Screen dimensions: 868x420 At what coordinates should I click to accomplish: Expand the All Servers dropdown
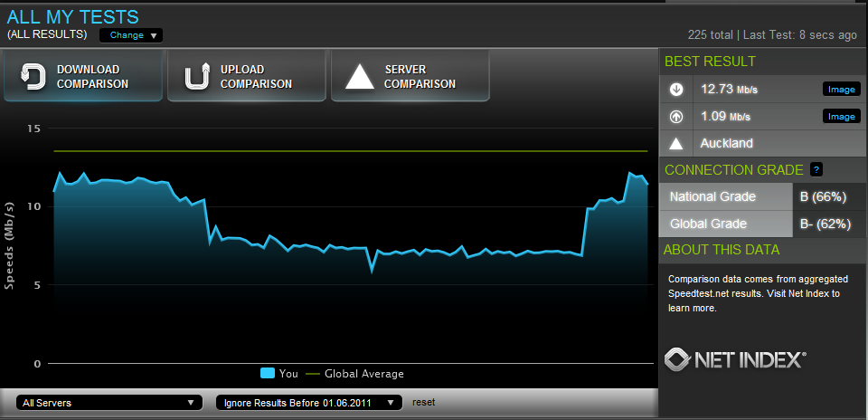[109, 403]
